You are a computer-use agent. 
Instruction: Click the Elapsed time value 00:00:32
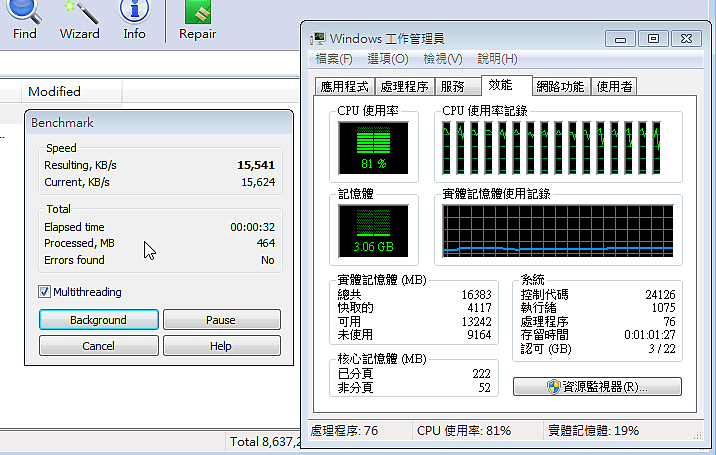253,227
